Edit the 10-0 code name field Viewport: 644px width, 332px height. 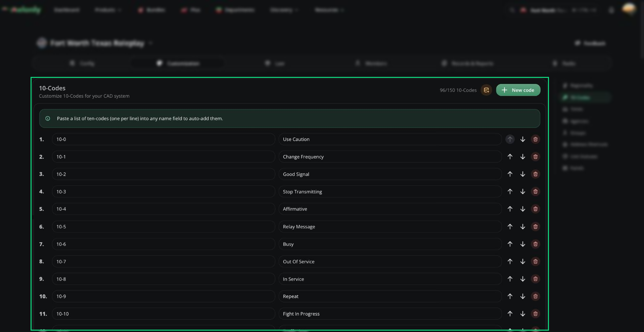tap(164, 139)
